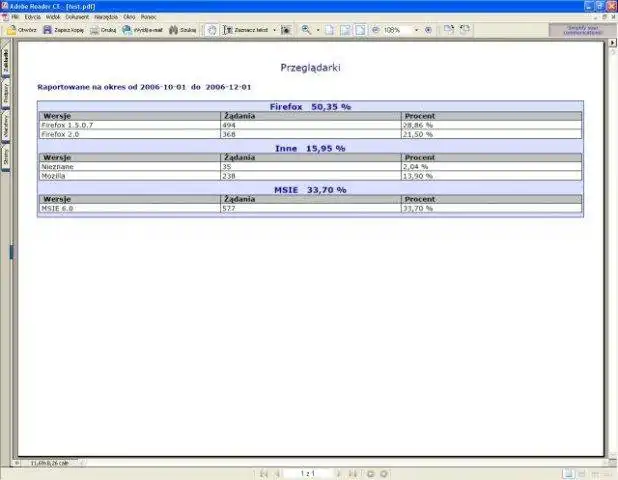Image resolution: width=618 pixels, height=480 pixels.
Task: Click the Fit Page icon
Action: pos(345,30)
